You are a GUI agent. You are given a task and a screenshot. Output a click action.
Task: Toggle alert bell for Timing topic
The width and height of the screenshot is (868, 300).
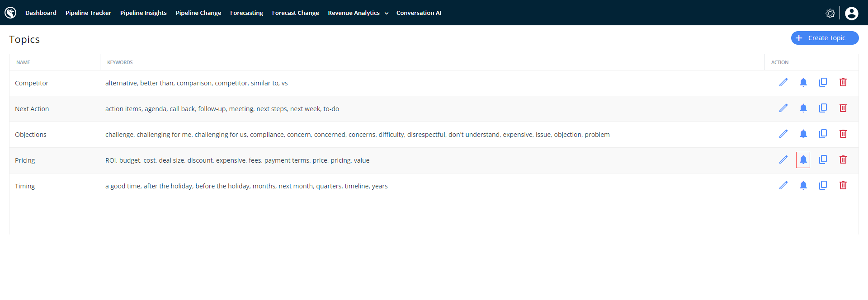click(x=803, y=185)
